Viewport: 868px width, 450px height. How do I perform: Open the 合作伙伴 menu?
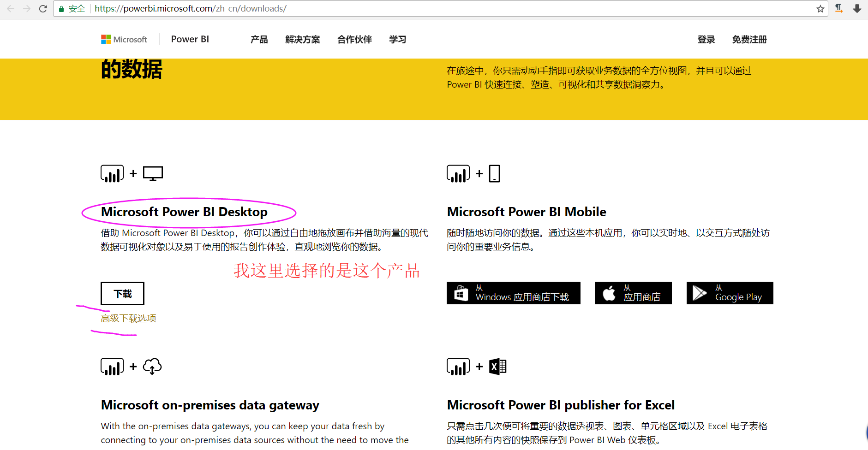pyautogui.click(x=354, y=40)
